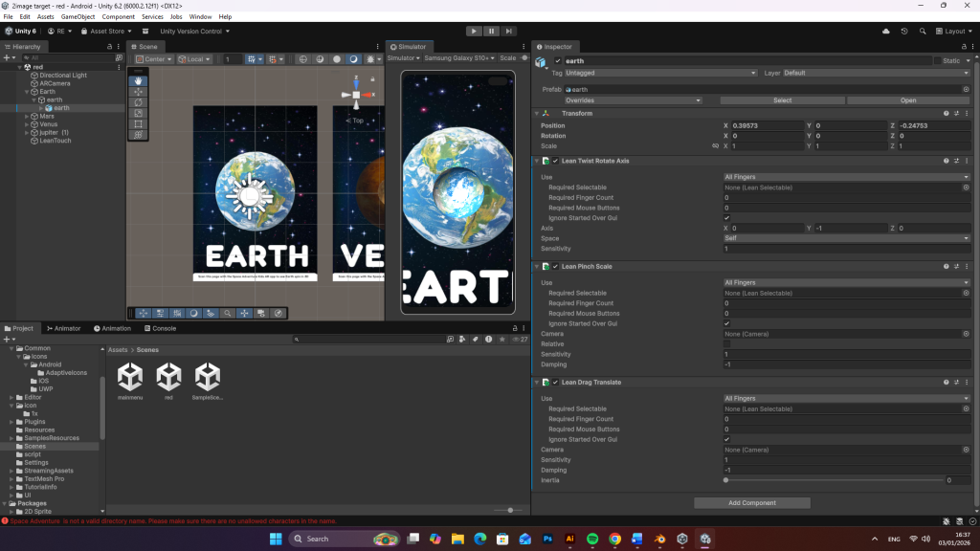Select the Hand (View) tool in Scene
Viewport: 980px width, 551px height.
[138, 81]
